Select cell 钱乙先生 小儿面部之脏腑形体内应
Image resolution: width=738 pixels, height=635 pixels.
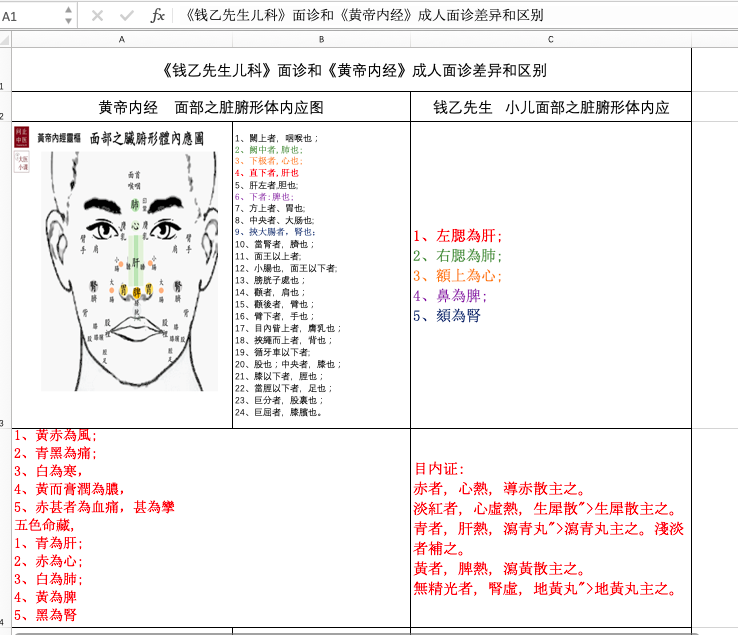(x=551, y=107)
